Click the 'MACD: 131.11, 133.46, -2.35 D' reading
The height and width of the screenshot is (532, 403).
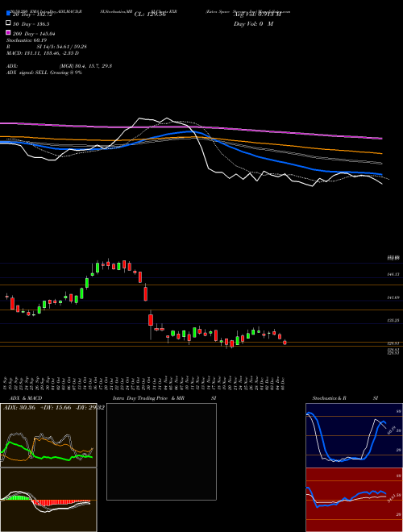(43, 53)
